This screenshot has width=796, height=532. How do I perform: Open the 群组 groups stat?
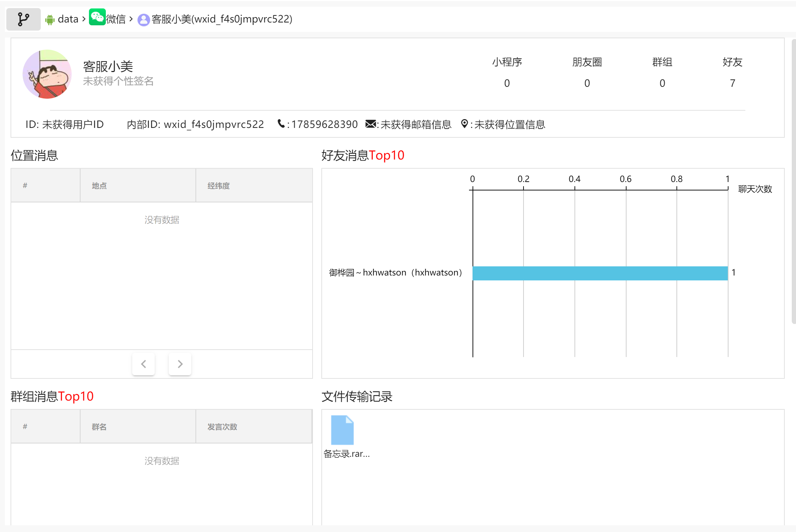(662, 63)
